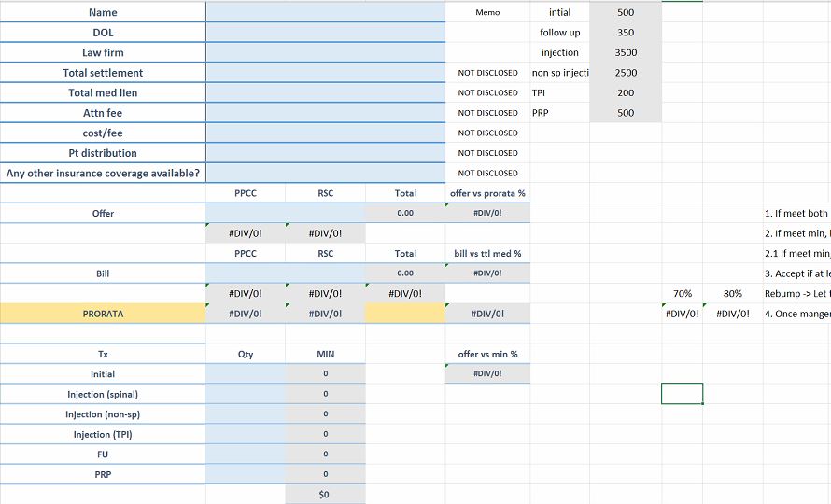Click the Attn fee blue cell
The width and height of the screenshot is (831, 504).
coord(326,113)
